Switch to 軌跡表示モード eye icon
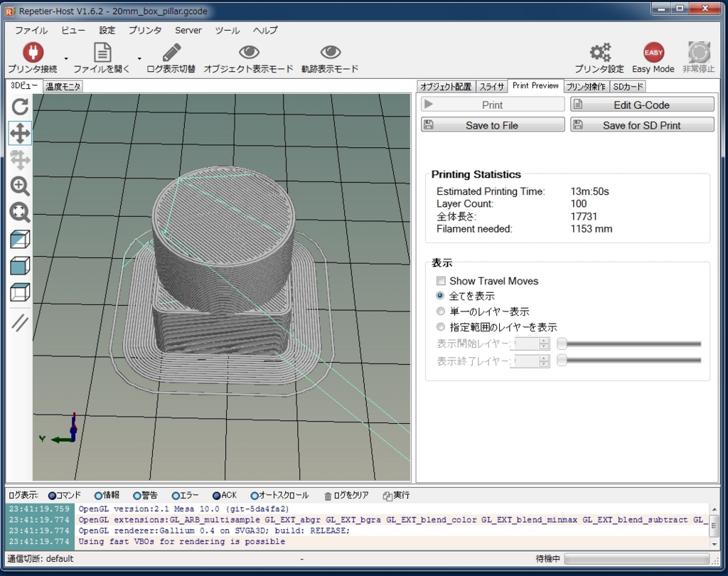 (x=330, y=52)
